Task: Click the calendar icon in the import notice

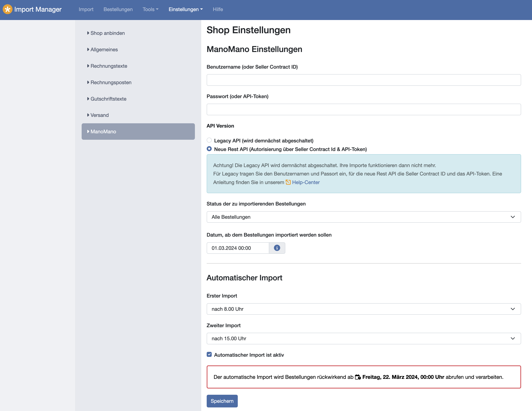Action: tap(358, 377)
